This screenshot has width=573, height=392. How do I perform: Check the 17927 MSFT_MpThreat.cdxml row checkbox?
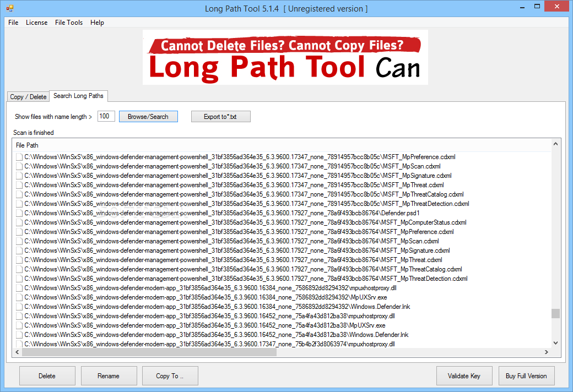tap(19, 260)
